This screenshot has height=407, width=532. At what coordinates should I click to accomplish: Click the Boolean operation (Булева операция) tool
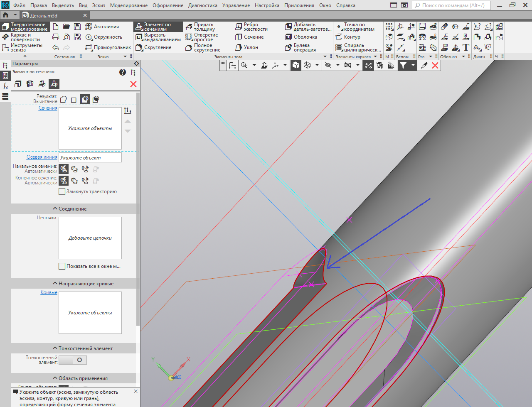pyautogui.click(x=301, y=47)
